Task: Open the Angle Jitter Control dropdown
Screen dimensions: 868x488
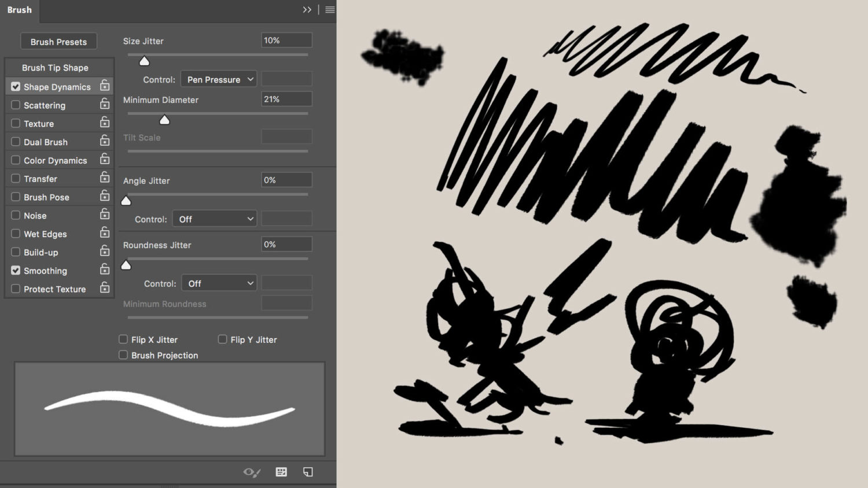Action: tap(214, 219)
